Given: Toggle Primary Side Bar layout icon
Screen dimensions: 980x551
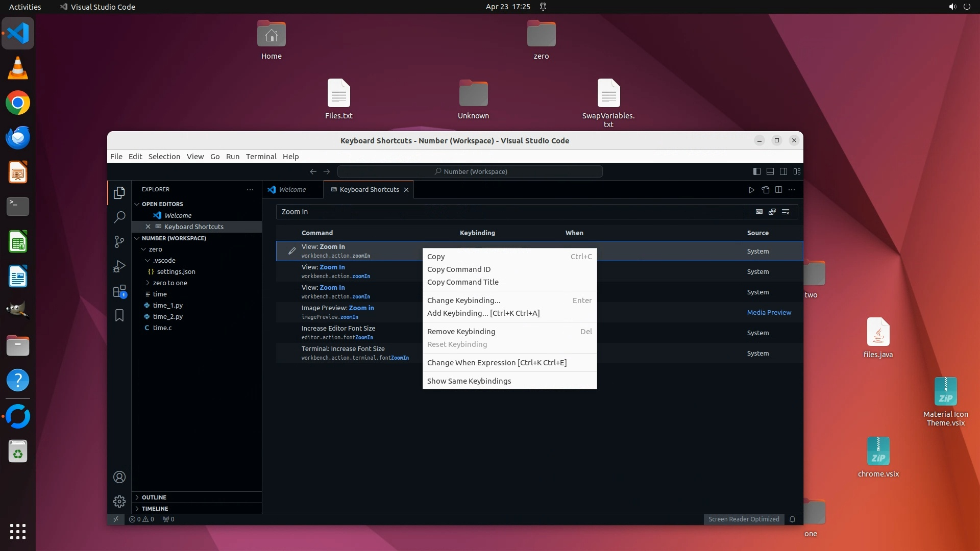Looking at the screenshot, I should 756,171.
